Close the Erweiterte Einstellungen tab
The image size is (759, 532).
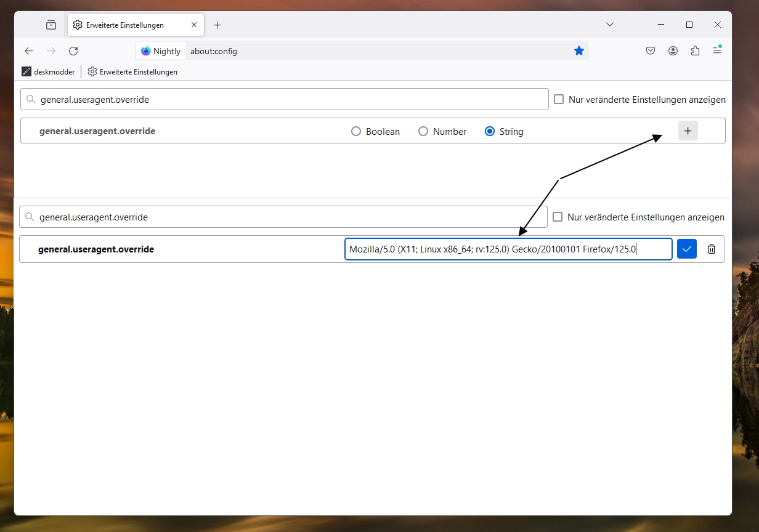coord(193,25)
